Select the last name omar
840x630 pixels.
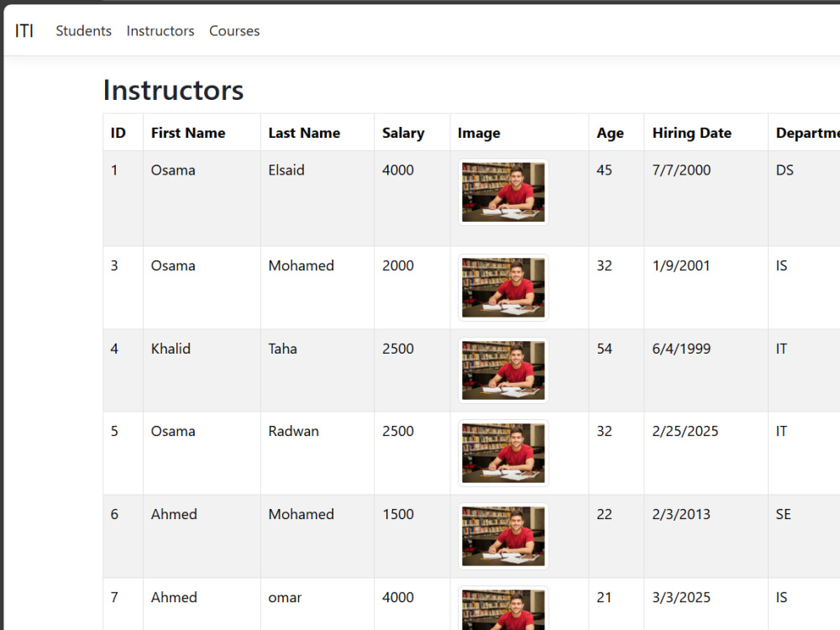(x=285, y=597)
